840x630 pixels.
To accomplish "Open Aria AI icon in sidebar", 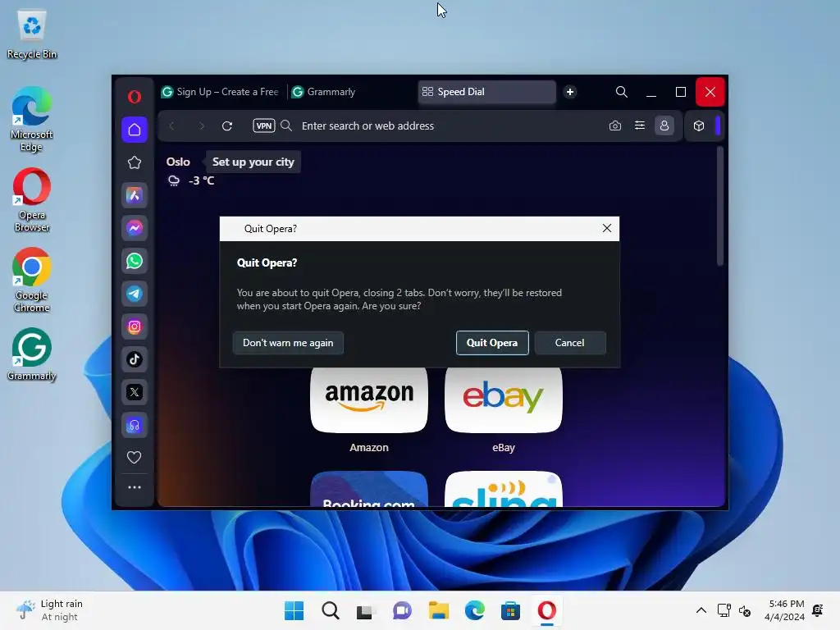I will 135,195.
